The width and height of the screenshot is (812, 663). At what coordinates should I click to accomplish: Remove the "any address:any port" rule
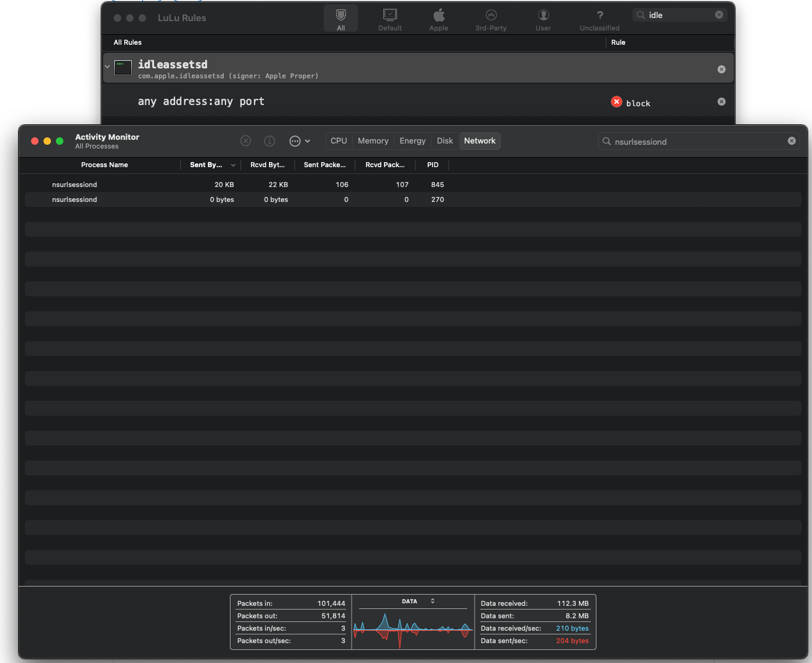(721, 101)
